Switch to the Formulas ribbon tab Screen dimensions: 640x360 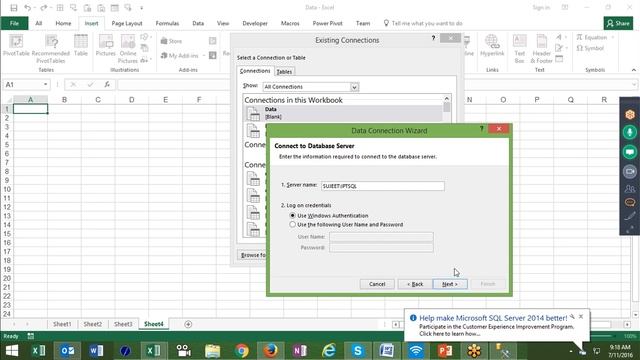[167, 23]
